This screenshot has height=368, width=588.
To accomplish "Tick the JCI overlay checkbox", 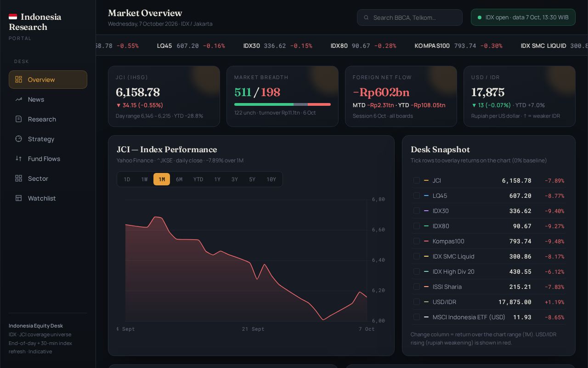I will tap(417, 180).
